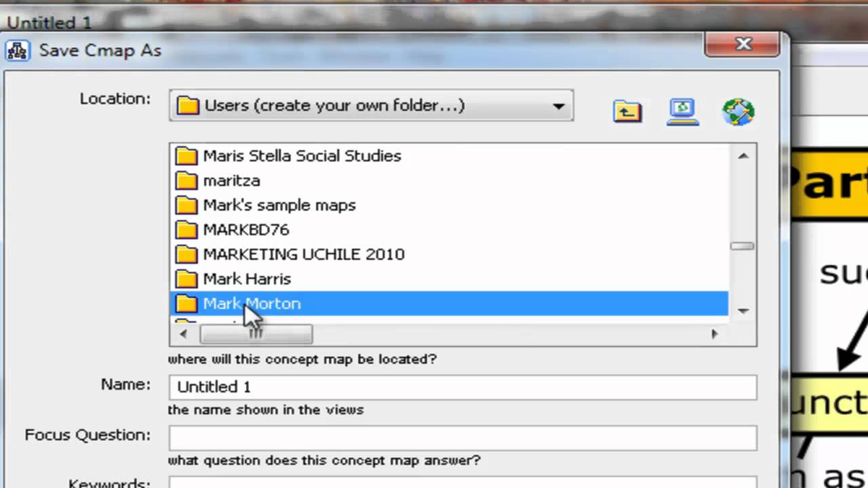
Task: Select folder icon beside maritza
Action: pos(186,181)
